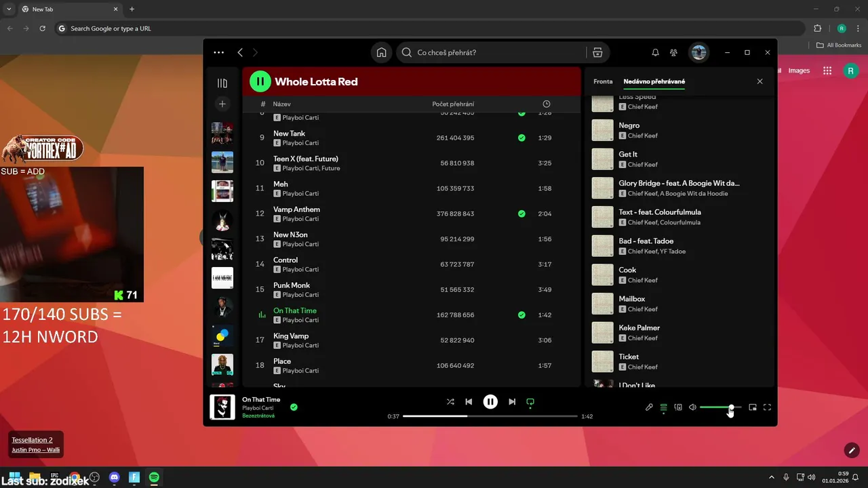
Task: Toggle the queue panel icon
Action: [x=664, y=407]
